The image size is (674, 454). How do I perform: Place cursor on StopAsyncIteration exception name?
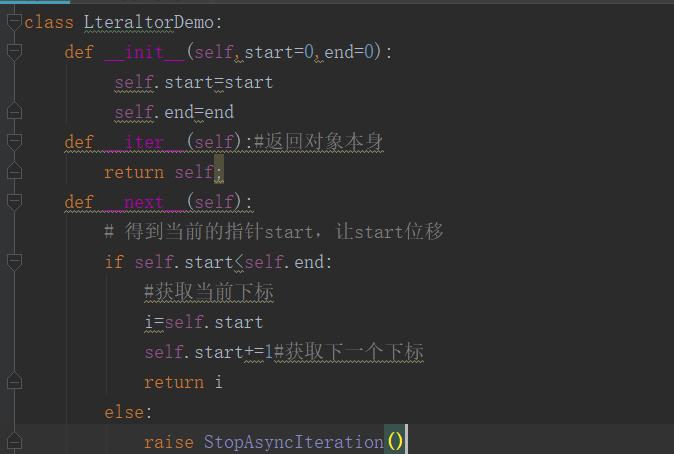(x=293, y=441)
